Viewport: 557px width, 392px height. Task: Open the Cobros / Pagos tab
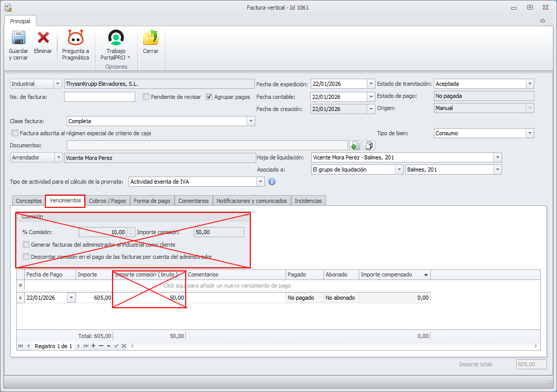pyautogui.click(x=107, y=201)
